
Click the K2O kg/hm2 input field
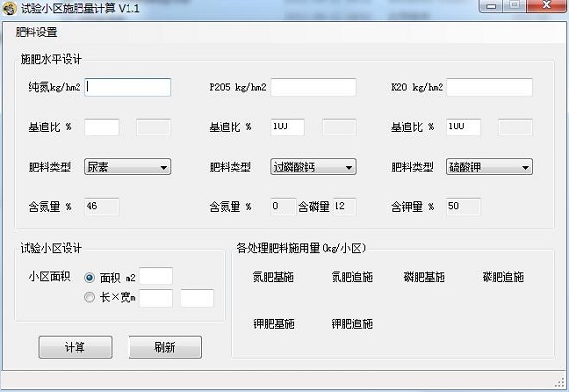pyautogui.click(x=490, y=87)
